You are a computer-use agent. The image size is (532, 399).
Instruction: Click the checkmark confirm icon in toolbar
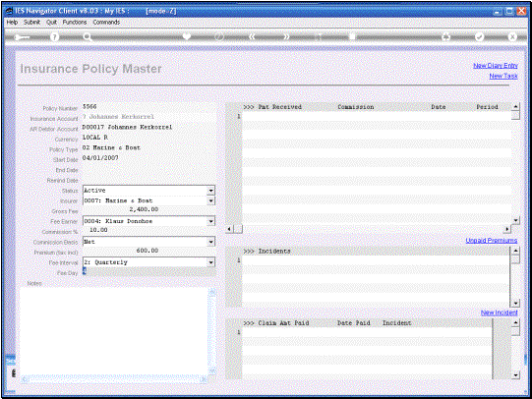[x=479, y=36]
